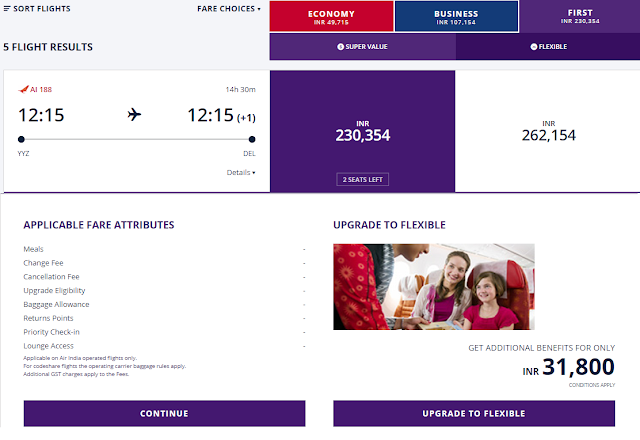Click the Continue button

[164, 413]
